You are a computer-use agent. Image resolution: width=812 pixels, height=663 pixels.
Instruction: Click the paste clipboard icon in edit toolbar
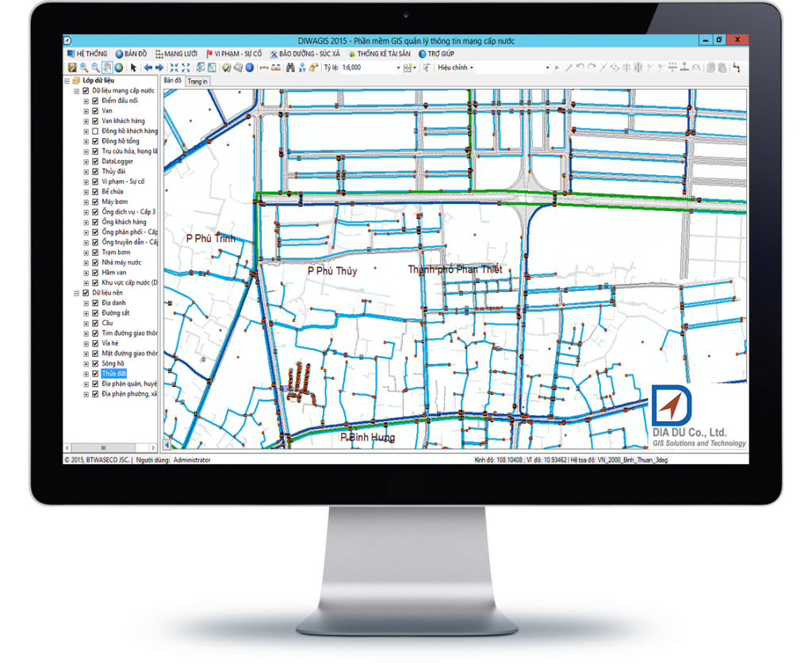[722, 67]
